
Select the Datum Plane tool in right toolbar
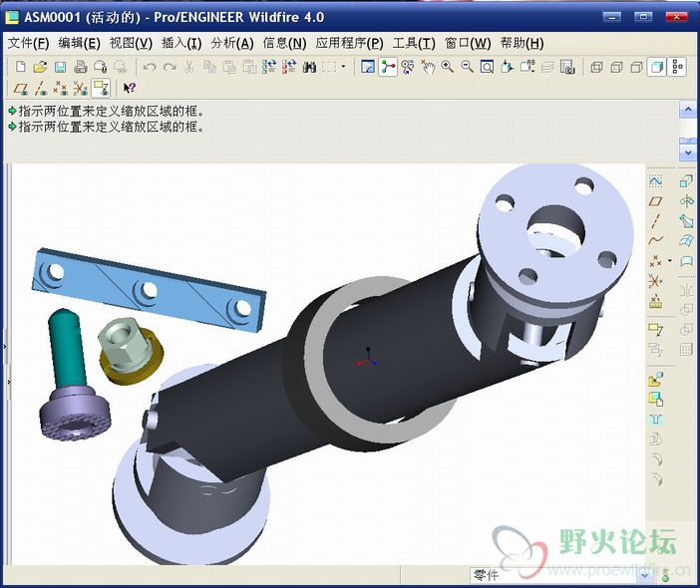[655, 201]
